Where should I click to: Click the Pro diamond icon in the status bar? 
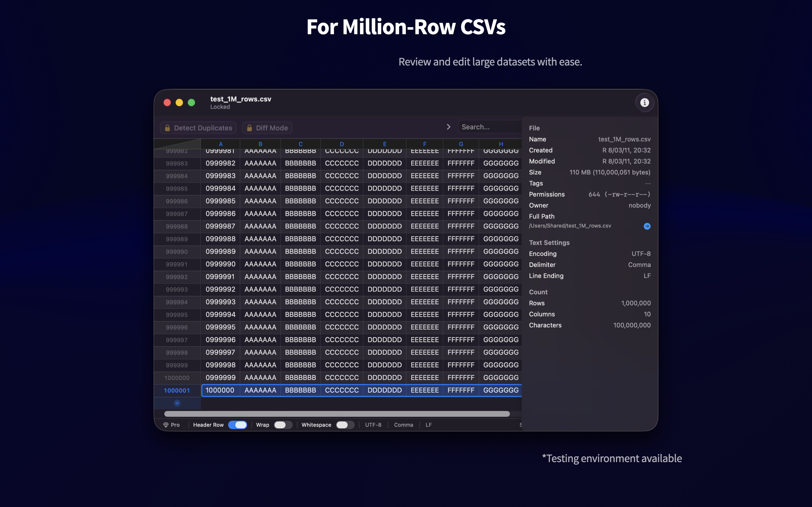tap(167, 424)
